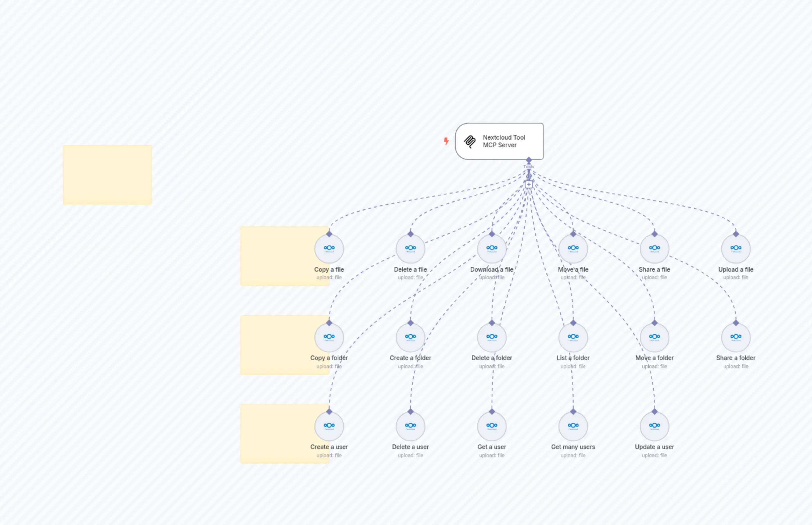Open the "Delete a folder" node
812x525 pixels.
(x=491, y=337)
